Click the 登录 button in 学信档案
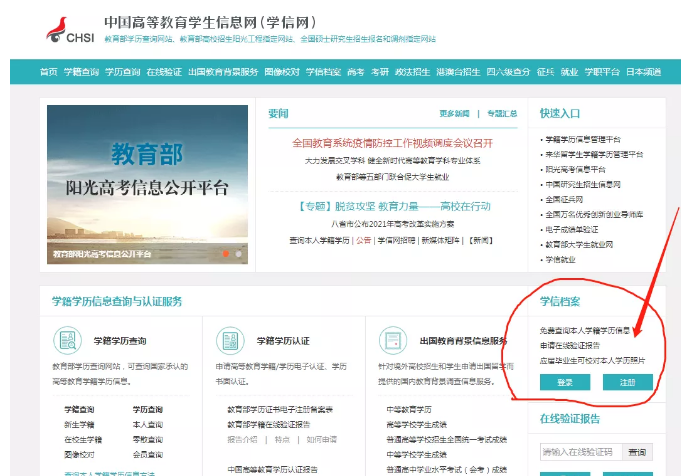681x476 pixels. [x=564, y=382]
